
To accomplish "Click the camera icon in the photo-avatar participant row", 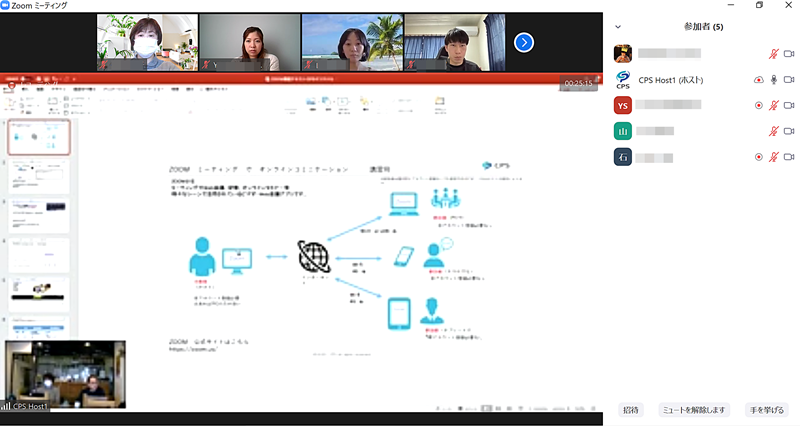I will (789, 54).
